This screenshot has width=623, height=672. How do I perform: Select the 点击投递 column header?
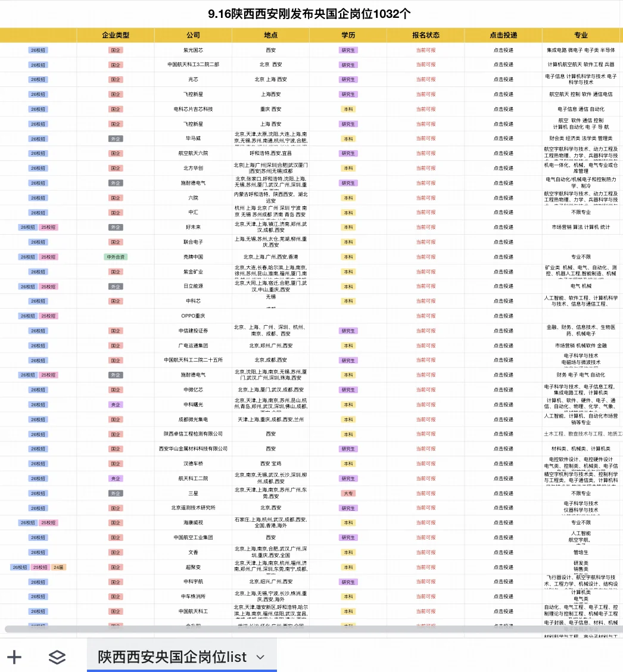pos(503,35)
